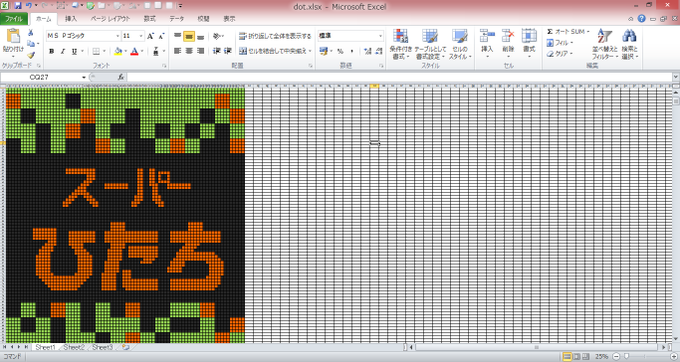Image resolution: width=680 pixels, height=362 pixels.
Task: Click the Save icon in quick access toolbar
Action: (x=18, y=6)
